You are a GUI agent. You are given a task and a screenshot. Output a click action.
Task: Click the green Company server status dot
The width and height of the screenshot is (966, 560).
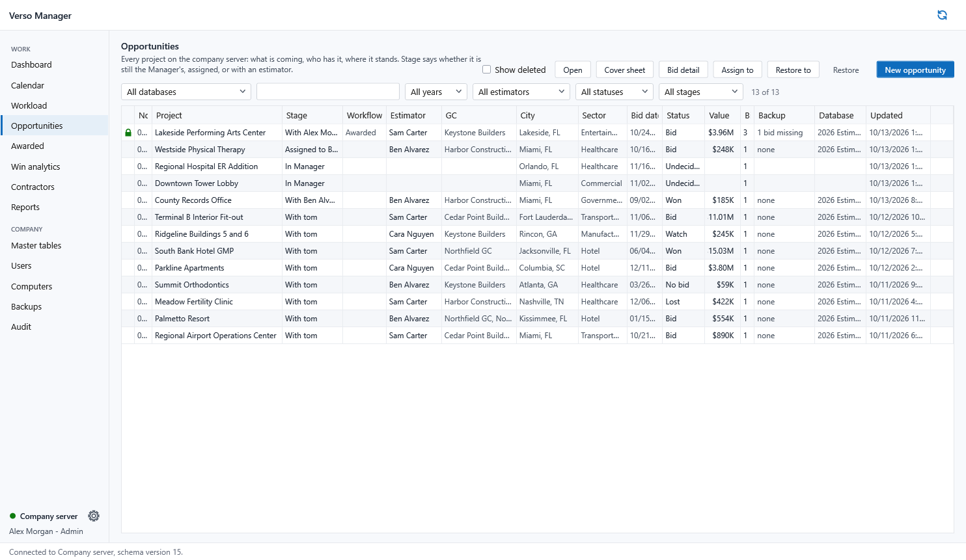[12, 516]
